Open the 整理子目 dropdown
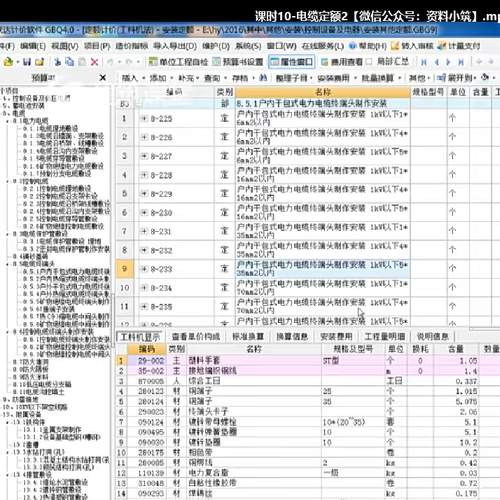 (x=294, y=78)
